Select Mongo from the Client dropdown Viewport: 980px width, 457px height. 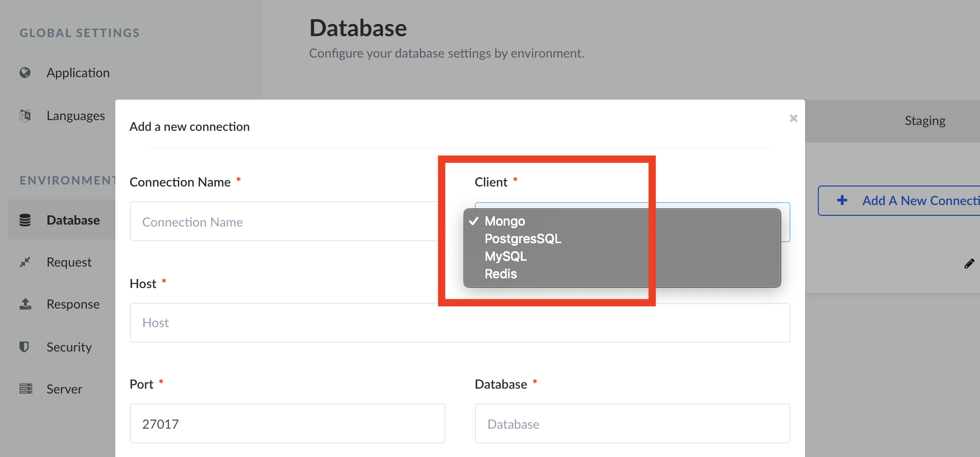622,221
